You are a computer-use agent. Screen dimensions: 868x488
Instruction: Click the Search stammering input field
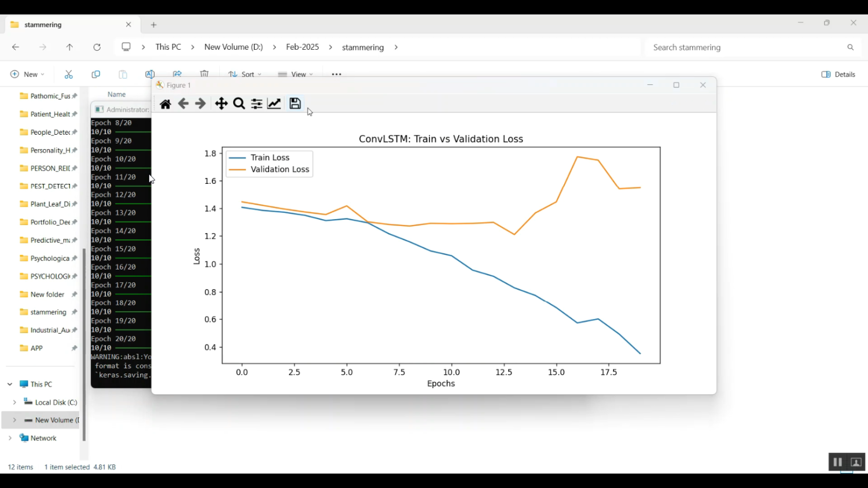pyautogui.click(x=746, y=47)
